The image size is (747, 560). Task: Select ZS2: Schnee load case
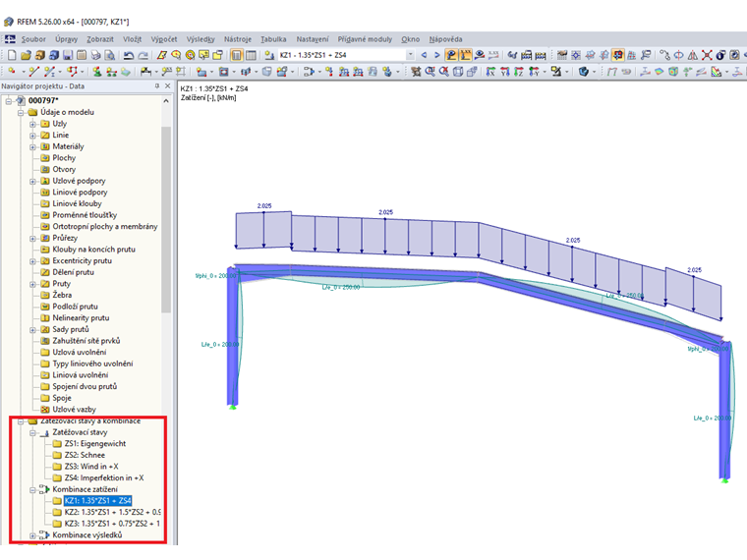[x=85, y=455]
